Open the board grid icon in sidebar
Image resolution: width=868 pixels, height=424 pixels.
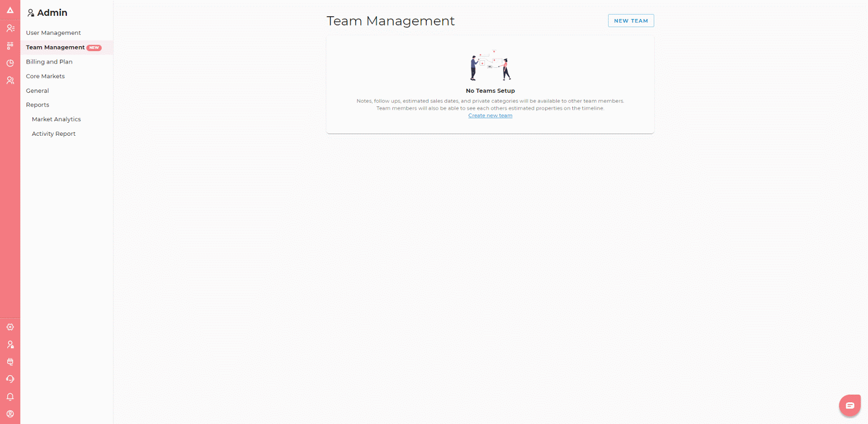(10, 46)
